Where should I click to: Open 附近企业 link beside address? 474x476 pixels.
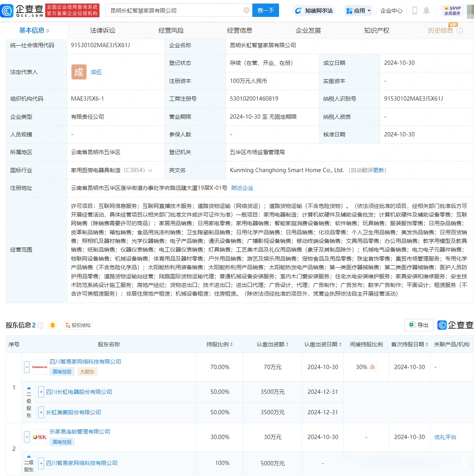point(242,188)
